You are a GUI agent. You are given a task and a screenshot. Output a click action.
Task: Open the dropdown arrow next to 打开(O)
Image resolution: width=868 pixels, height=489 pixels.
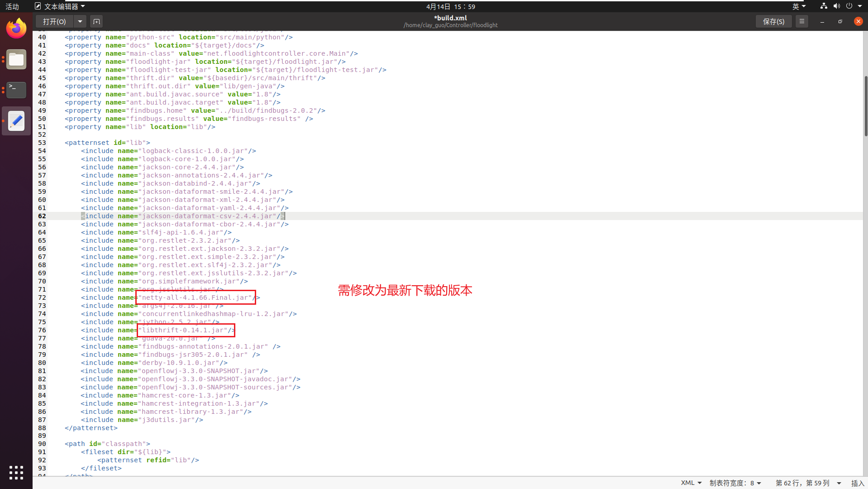80,21
